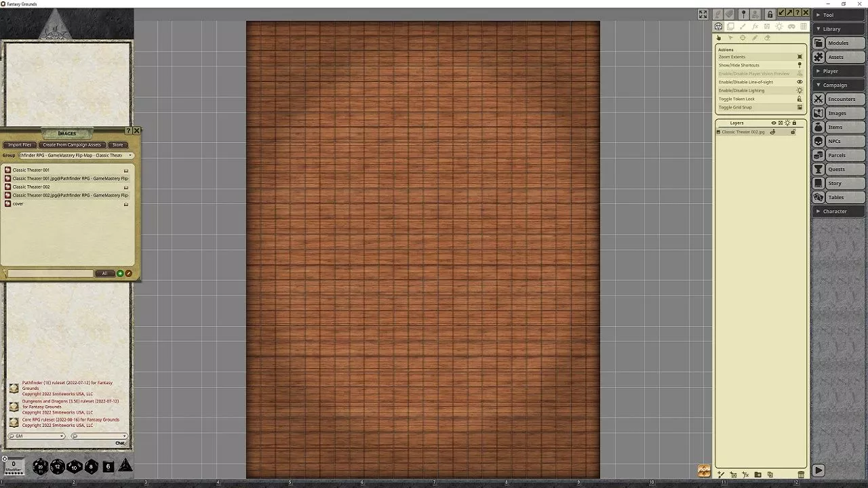Click the zoom-to-fit icon above the map
The image size is (868, 488).
click(703, 14)
